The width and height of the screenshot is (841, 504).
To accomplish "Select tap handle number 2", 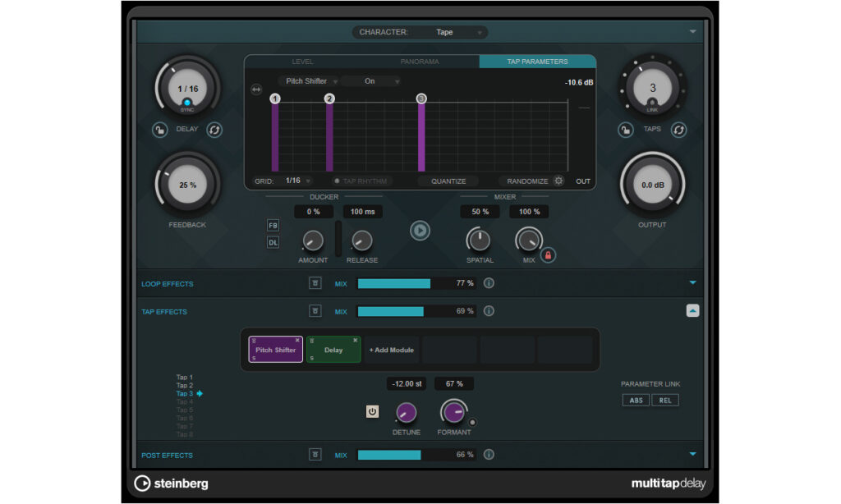I will (x=329, y=99).
